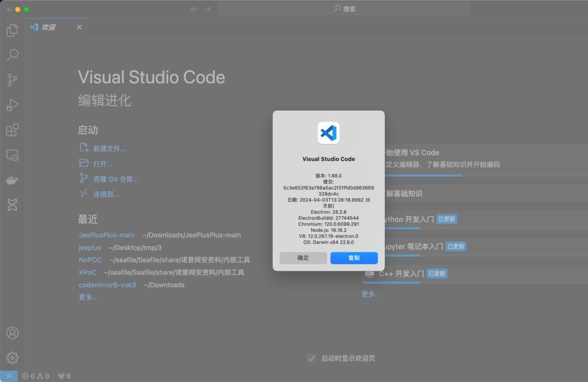Open the Manage gear icon
588x382 pixels.
[x=13, y=357]
